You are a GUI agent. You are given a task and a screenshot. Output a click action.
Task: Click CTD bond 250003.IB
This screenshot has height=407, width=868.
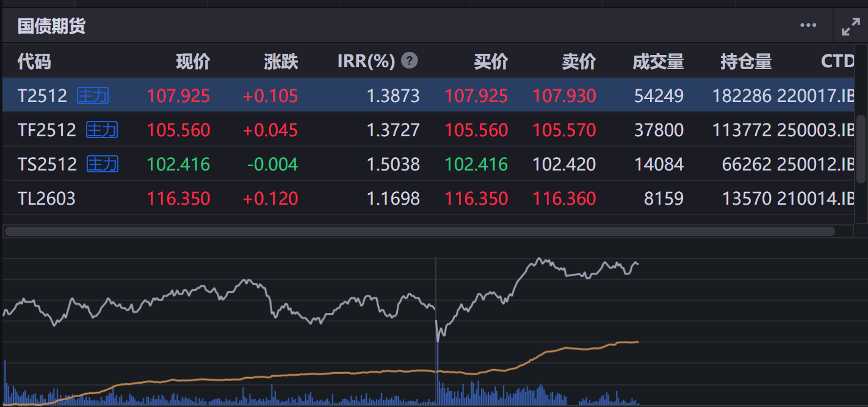tap(816, 130)
